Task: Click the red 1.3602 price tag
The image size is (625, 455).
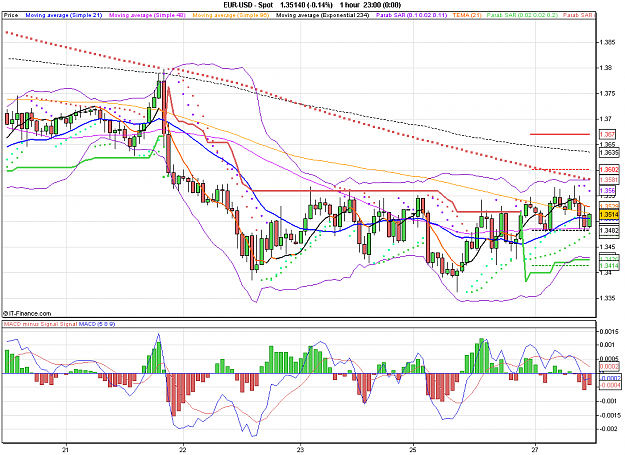Action: pyautogui.click(x=609, y=170)
